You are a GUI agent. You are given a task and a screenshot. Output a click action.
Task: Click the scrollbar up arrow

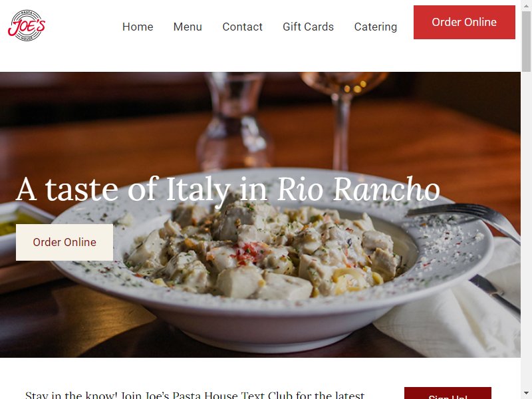pyautogui.click(x=526, y=5)
